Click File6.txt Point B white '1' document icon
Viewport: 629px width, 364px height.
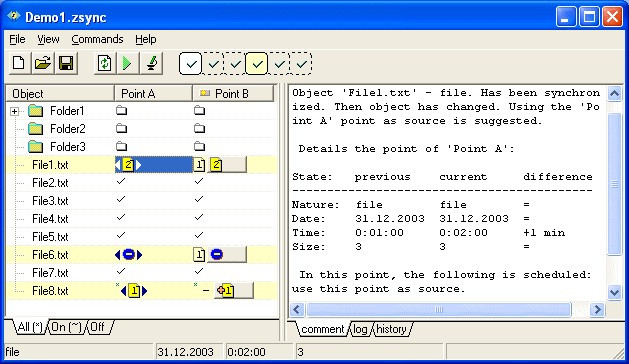point(199,255)
